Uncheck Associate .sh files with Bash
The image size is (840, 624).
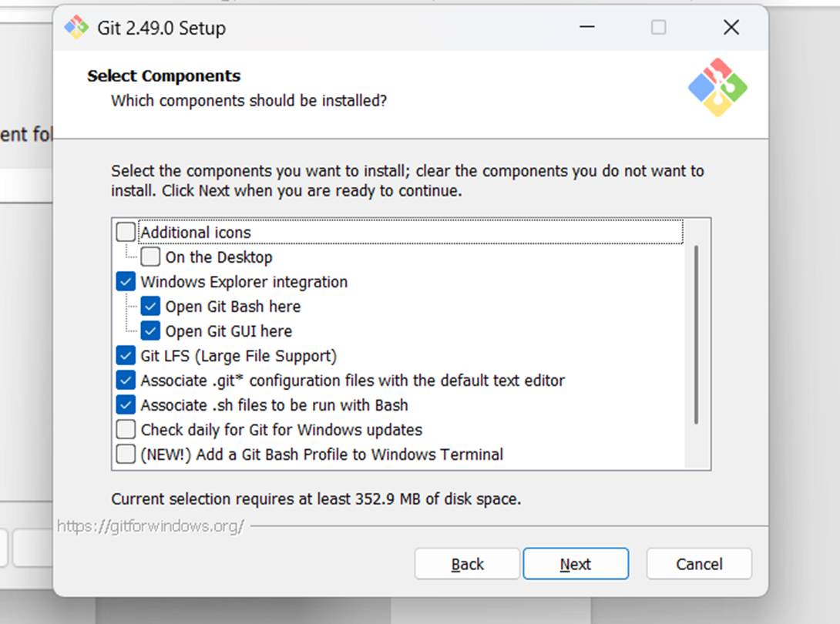pyautogui.click(x=126, y=404)
